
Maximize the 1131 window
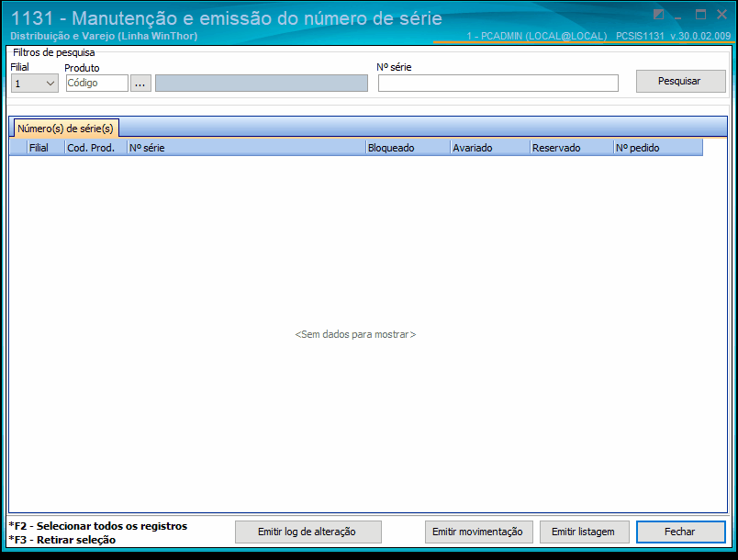[x=700, y=15]
